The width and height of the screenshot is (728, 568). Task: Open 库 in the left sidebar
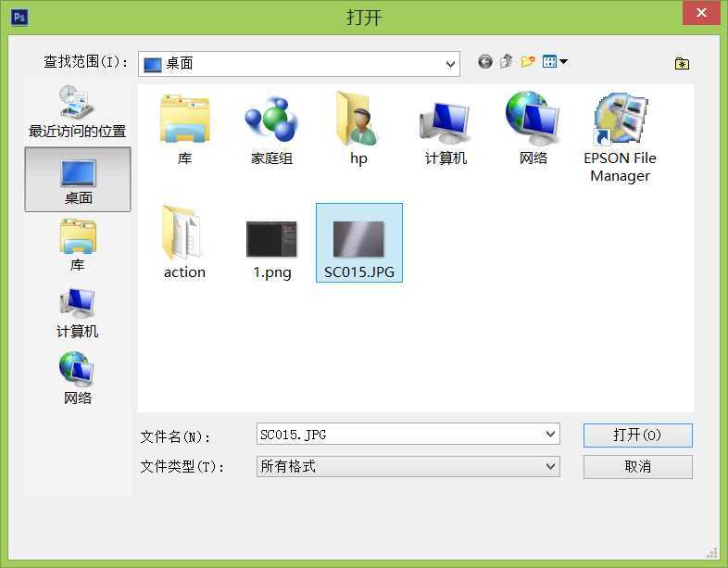point(78,246)
